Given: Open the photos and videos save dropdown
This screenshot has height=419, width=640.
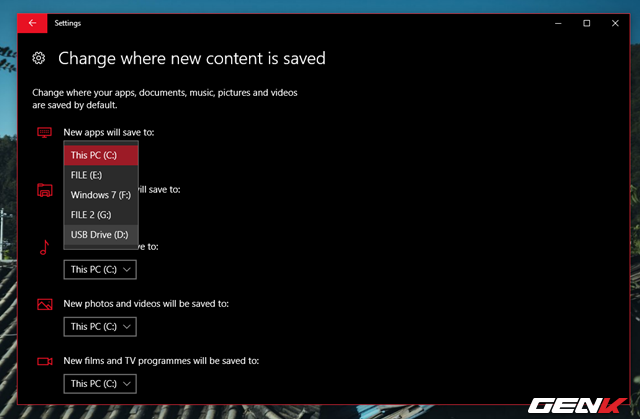Looking at the screenshot, I should click(x=100, y=327).
